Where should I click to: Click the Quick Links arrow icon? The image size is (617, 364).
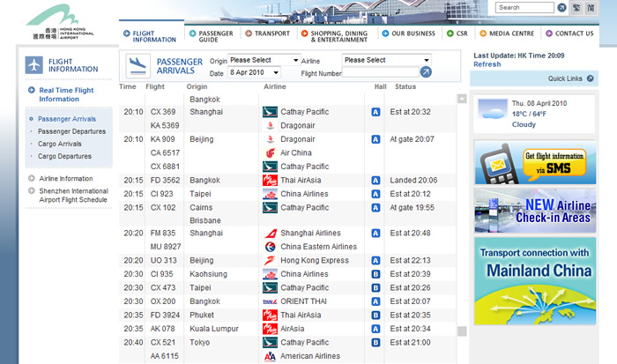click(604, 78)
